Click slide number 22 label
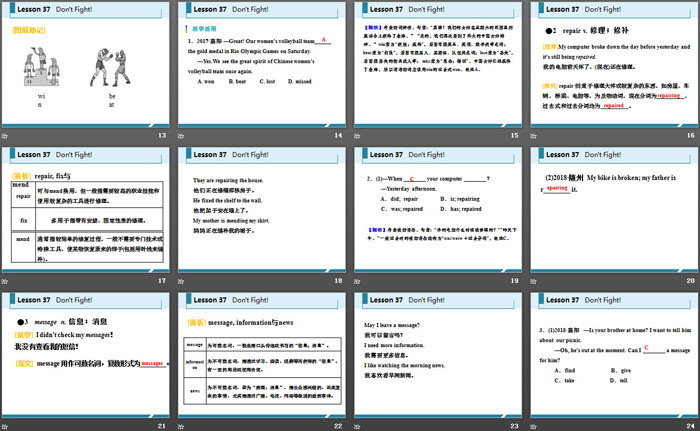700x431 pixels. click(x=338, y=426)
